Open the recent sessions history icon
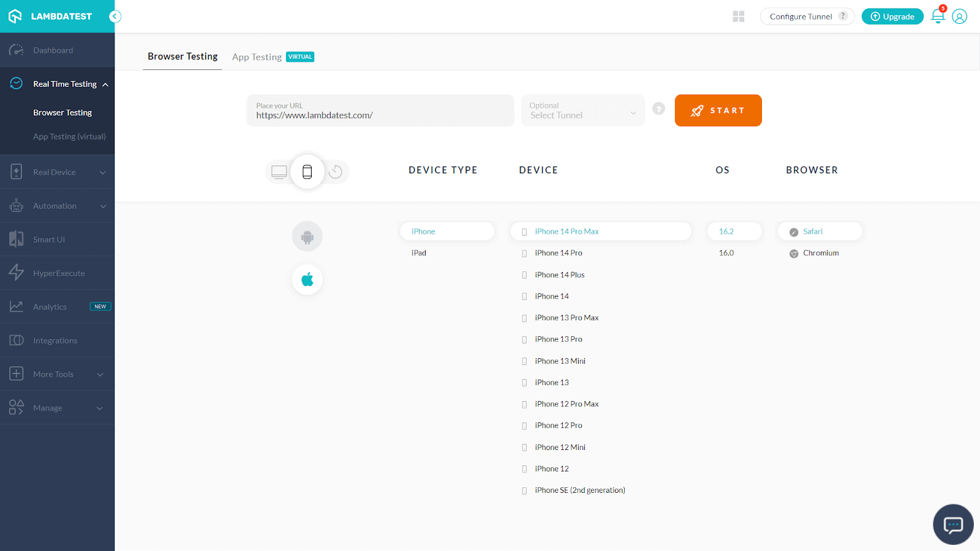The width and height of the screenshot is (980, 551). 336,172
